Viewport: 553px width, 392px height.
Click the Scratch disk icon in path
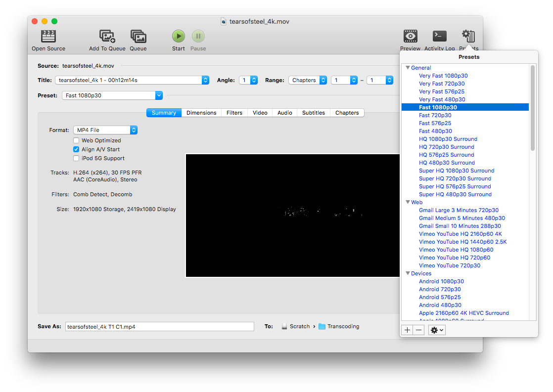coord(284,326)
